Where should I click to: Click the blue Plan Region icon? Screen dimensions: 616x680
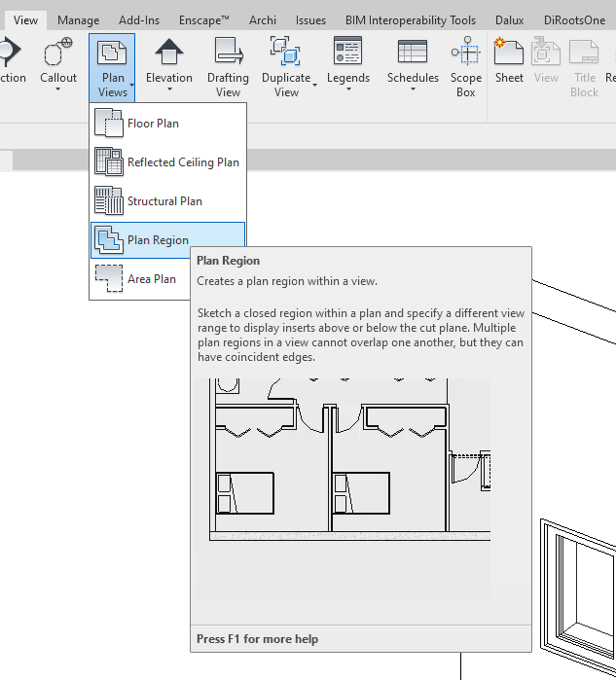click(108, 240)
